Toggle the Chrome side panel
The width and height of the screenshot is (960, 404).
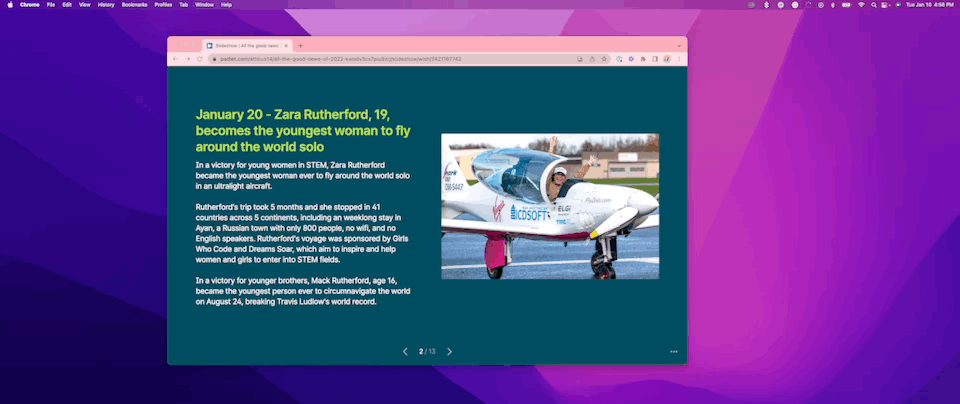654,59
